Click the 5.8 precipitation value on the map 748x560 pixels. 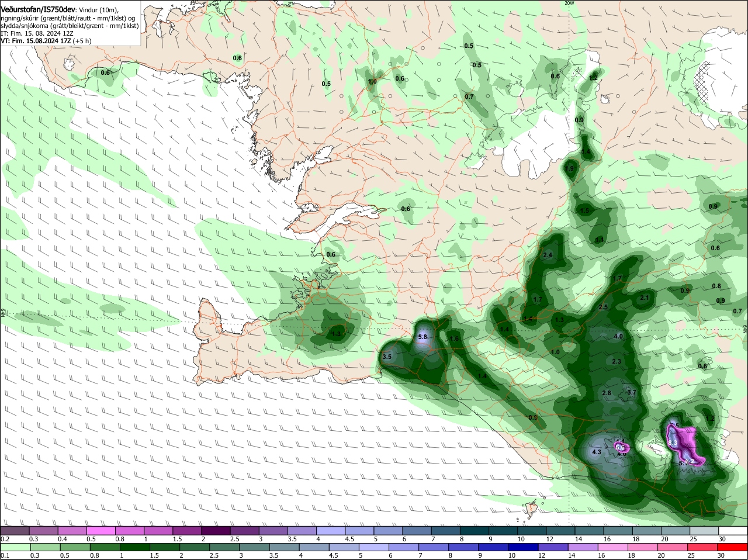click(x=423, y=337)
